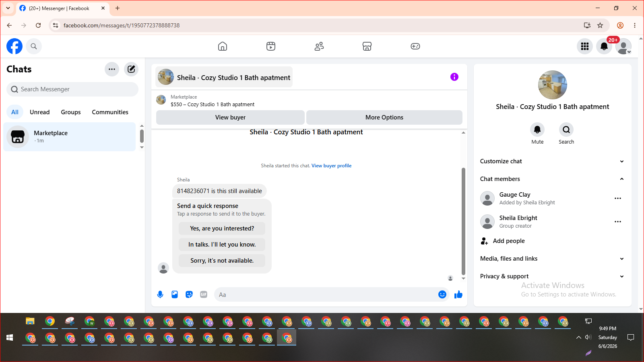Click the message pane scroll down arrow

tap(463, 278)
